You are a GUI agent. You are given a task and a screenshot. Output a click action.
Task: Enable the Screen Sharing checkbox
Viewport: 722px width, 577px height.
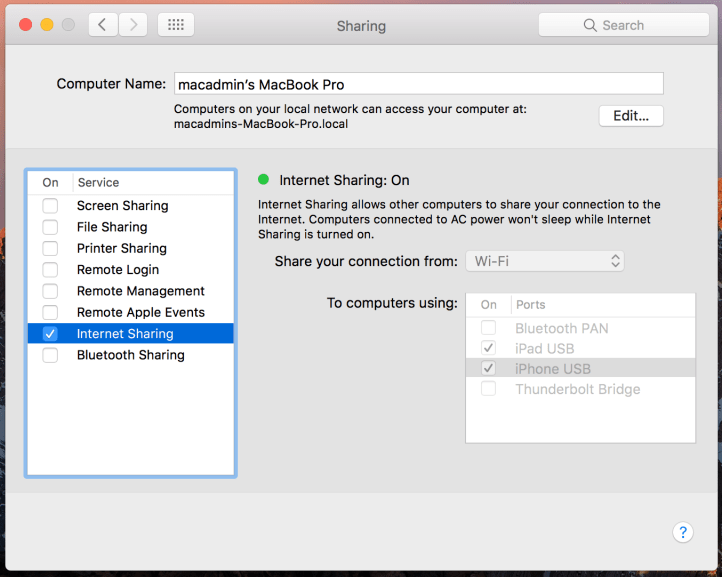(50, 206)
